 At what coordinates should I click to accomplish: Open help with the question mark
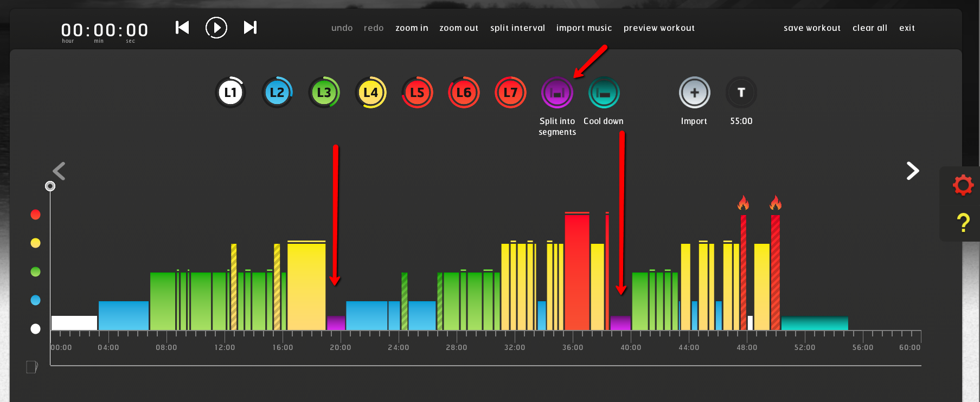click(963, 223)
